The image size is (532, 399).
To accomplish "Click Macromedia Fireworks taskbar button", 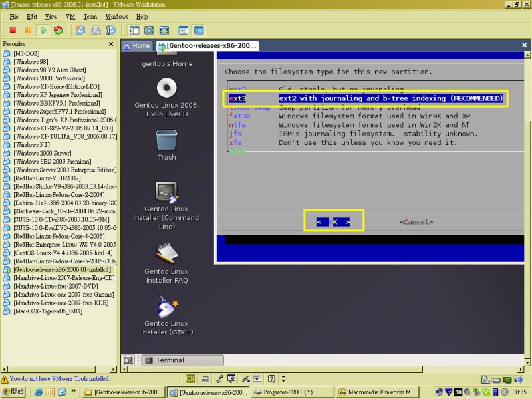I will [x=378, y=392].
